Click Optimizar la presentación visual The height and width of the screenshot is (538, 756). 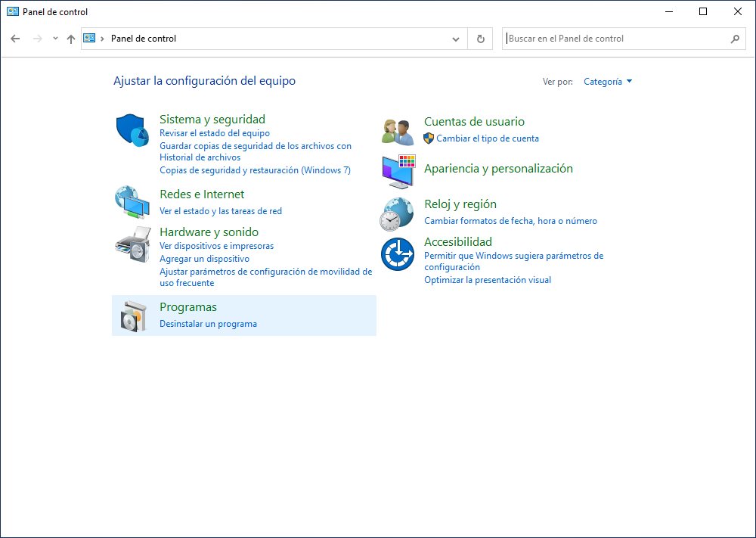tap(488, 280)
